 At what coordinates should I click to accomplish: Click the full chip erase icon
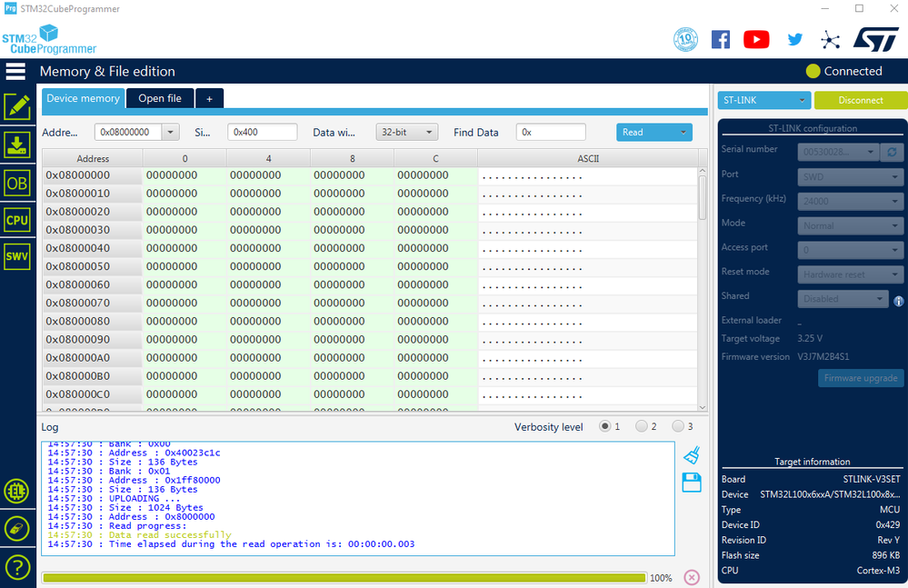(16, 528)
